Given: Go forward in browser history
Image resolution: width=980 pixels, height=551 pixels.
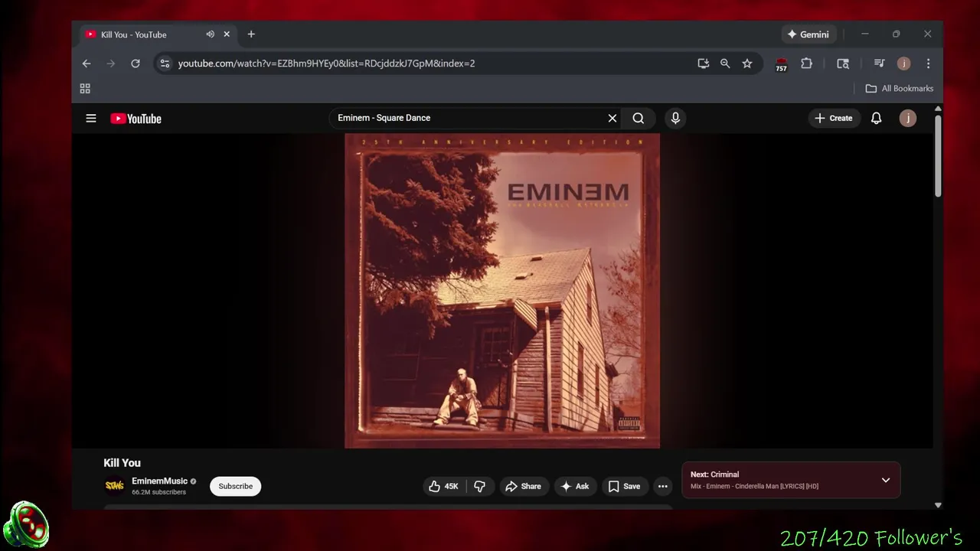Looking at the screenshot, I should click(111, 64).
